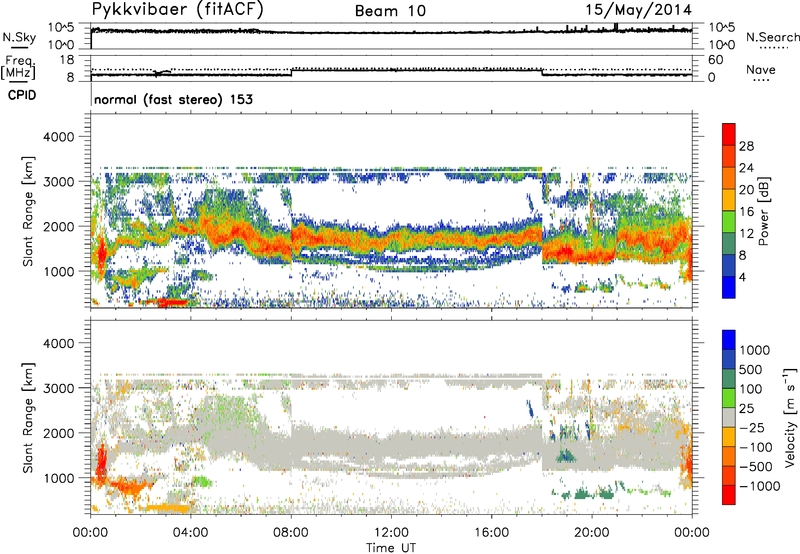The width and height of the screenshot is (800, 554).
Task: Click the '-1000' velocity colorbar tick
Action: coord(759,486)
